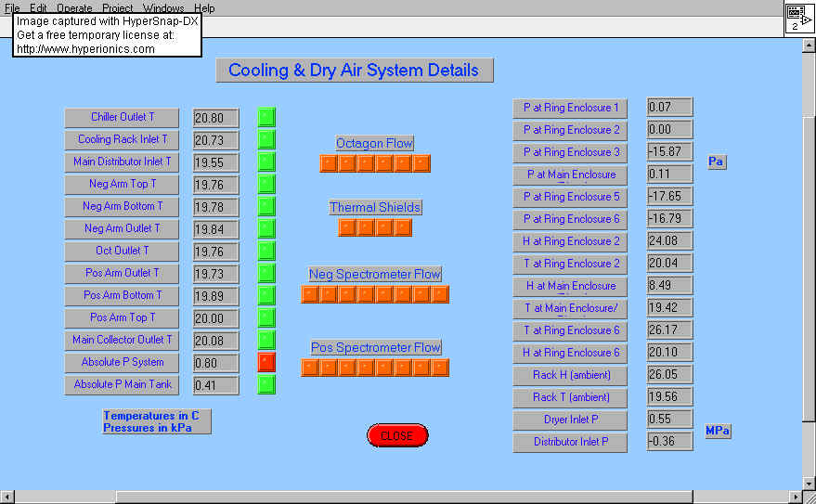The image size is (816, 504).
Task: Click Rack H (ambient) value 26.05
Action: click(x=669, y=374)
